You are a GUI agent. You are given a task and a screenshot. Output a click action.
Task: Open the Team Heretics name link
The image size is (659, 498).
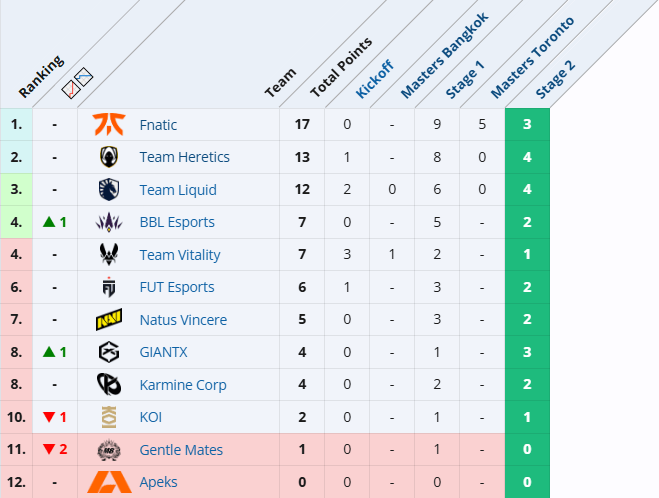click(x=185, y=157)
